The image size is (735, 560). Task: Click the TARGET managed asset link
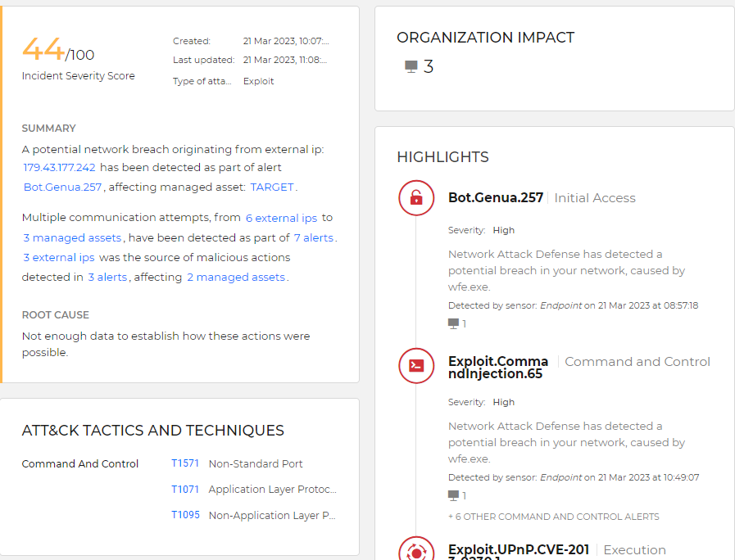click(x=272, y=187)
